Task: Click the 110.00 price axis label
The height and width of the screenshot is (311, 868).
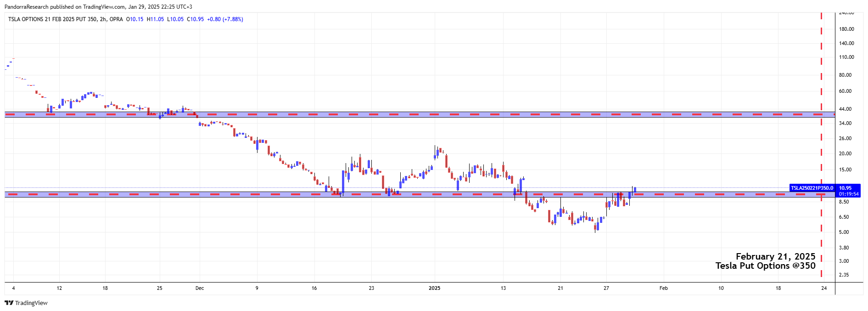Action: point(846,57)
